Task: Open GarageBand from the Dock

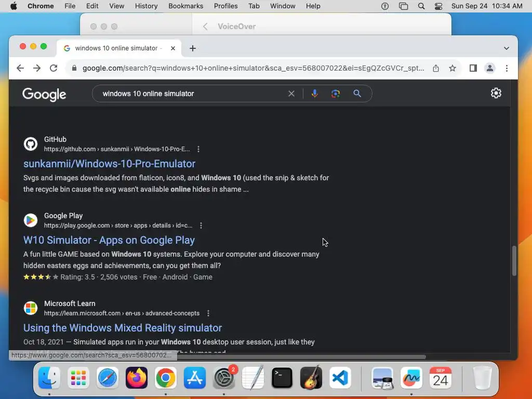Action: (x=311, y=378)
